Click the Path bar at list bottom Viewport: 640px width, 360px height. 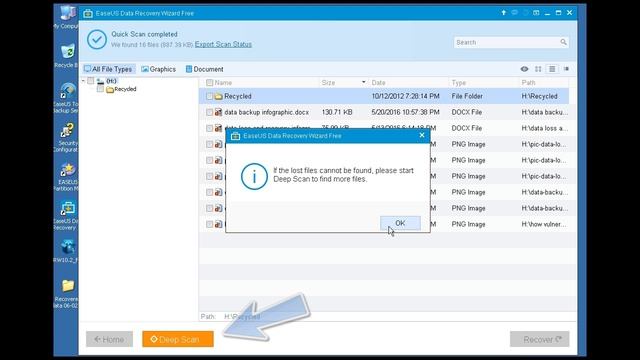388,316
